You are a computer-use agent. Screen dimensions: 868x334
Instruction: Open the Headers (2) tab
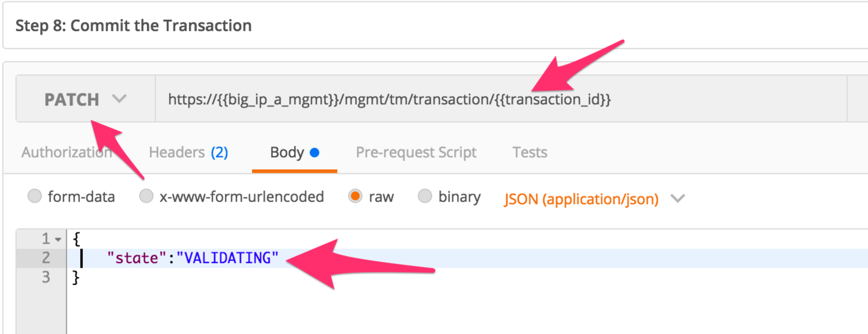(188, 152)
